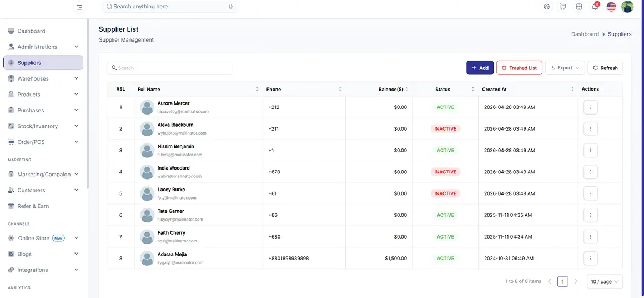Select page 1 in pagination

tap(563, 281)
